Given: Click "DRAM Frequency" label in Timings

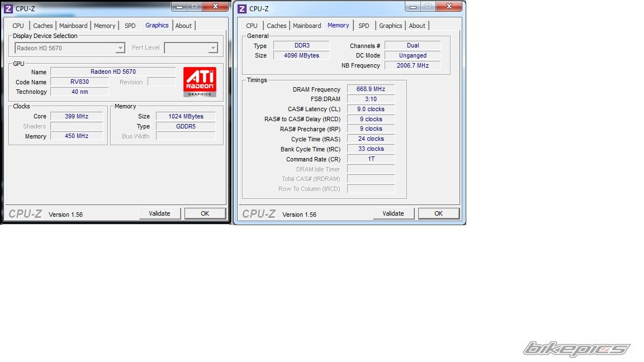Looking at the screenshot, I should pyautogui.click(x=316, y=89).
